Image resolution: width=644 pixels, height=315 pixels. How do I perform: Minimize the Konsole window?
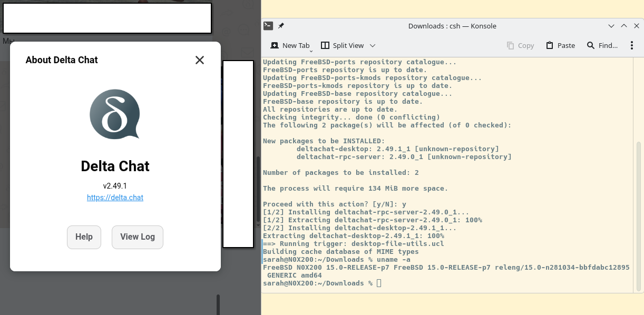pyautogui.click(x=611, y=26)
